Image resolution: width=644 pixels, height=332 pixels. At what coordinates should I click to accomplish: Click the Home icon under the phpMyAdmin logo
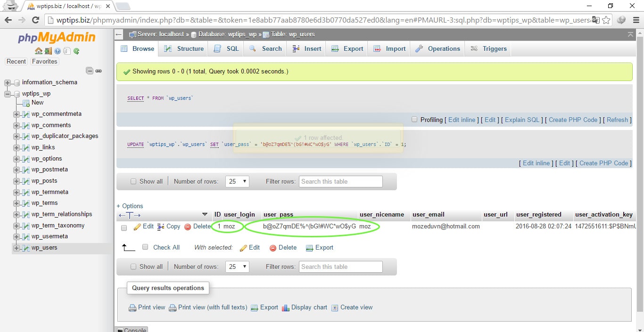point(39,51)
